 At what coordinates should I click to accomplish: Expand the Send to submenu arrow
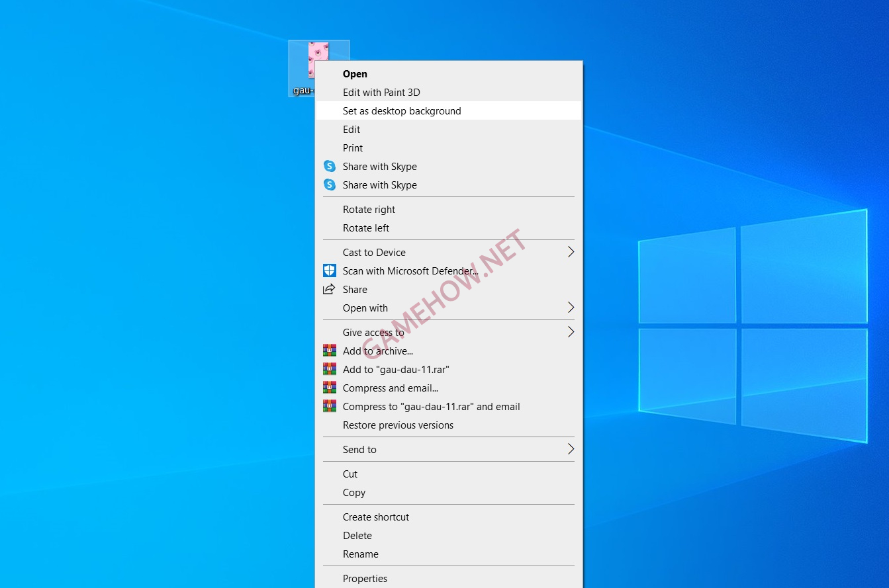click(x=570, y=449)
